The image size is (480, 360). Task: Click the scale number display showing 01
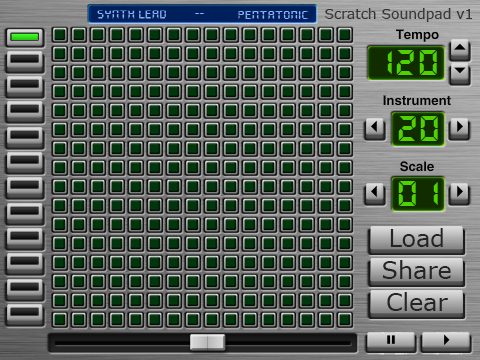pyautogui.click(x=418, y=194)
